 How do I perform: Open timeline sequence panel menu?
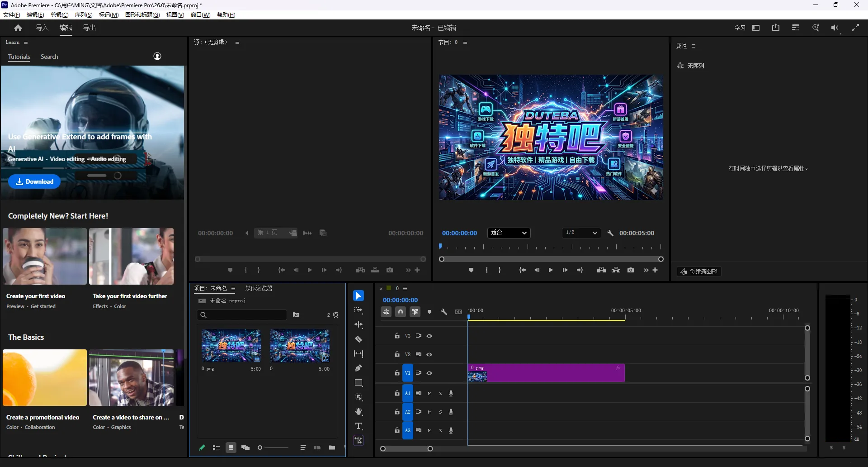click(405, 288)
